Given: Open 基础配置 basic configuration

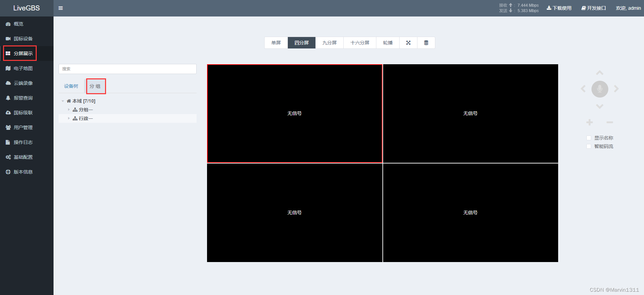Looking at the screenshot, I should 27,157.
